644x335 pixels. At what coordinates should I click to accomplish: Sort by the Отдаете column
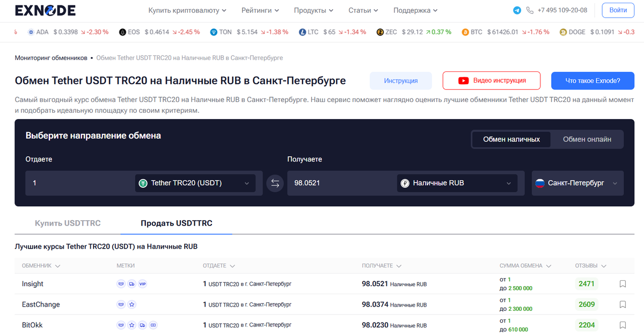(218, 266)
